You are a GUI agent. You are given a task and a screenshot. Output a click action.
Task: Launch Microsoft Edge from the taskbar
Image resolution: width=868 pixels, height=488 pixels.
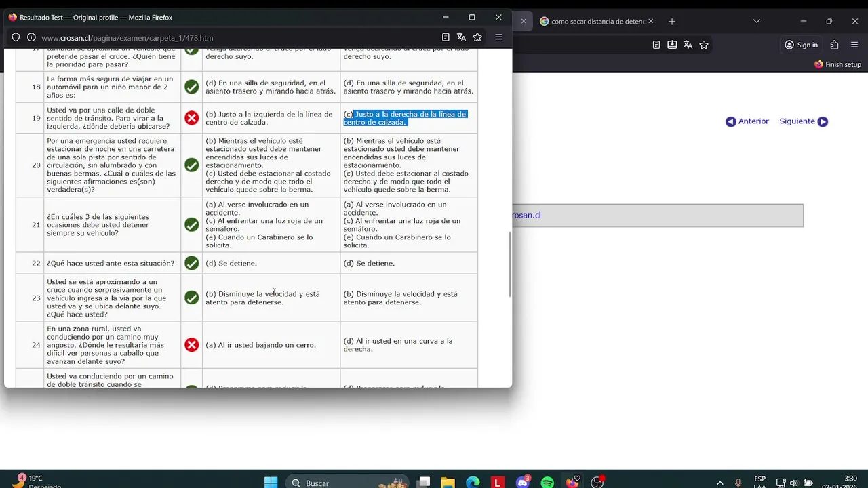pos(473,483)
